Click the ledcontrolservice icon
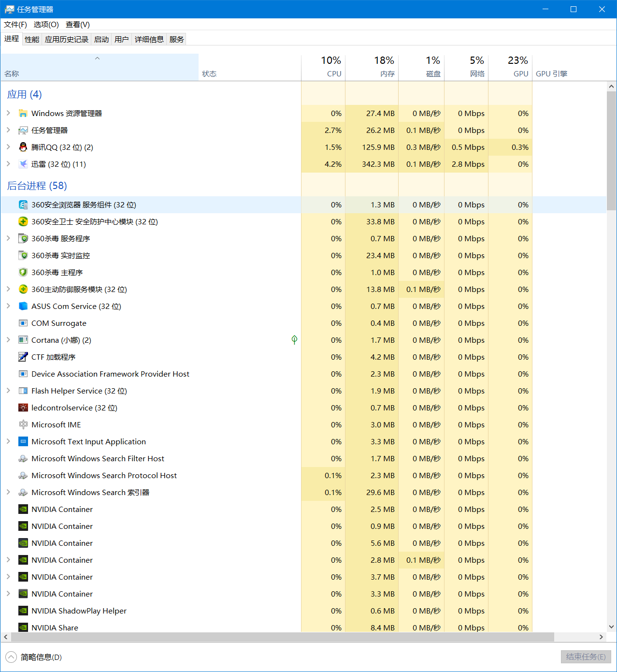This screenshot has height=672, width=617. (23, 408)
